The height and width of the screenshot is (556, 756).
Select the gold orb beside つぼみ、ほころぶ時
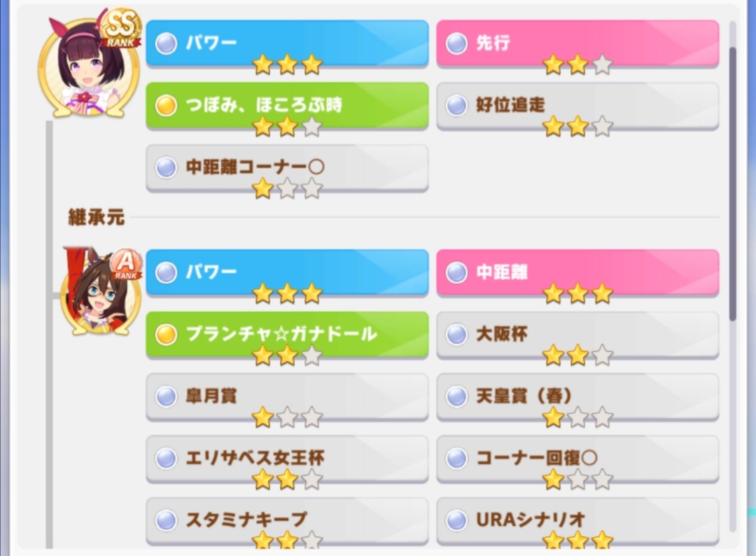[x=166, y=105]
